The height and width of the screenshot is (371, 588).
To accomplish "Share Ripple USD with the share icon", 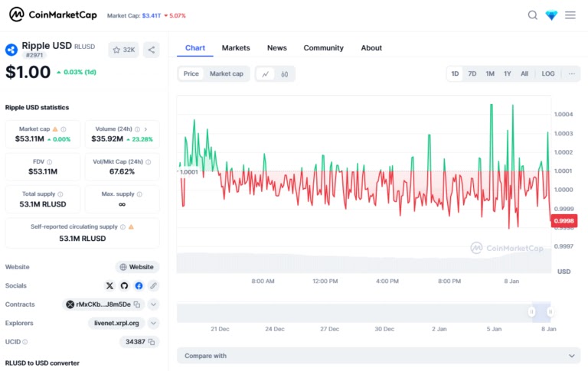I will 152,50.
